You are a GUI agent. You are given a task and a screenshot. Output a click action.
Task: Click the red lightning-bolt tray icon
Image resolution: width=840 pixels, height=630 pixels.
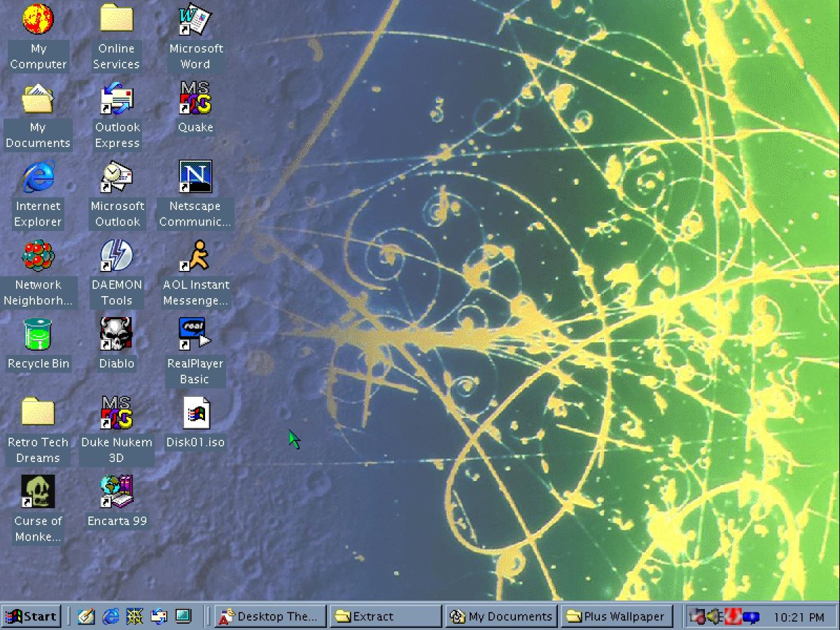click(x=732, y=617)
